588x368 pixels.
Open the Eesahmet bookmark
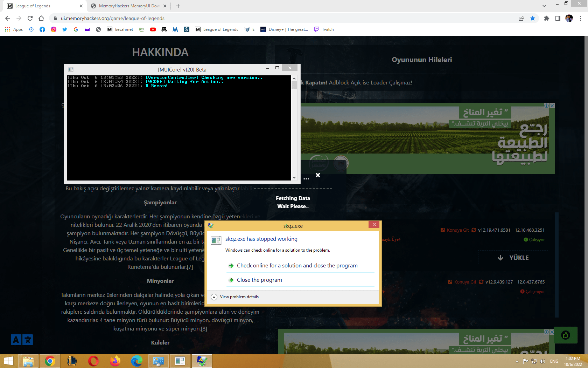(x=120, y=29)
